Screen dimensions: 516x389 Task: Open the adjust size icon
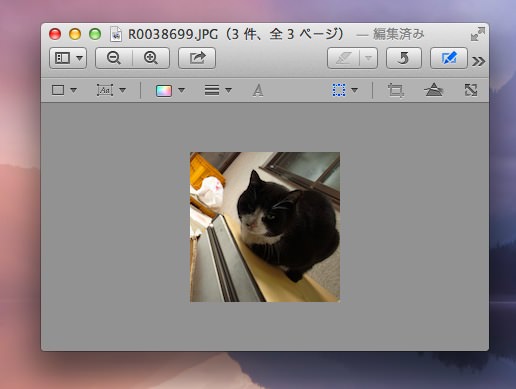[x=471, y=90]
